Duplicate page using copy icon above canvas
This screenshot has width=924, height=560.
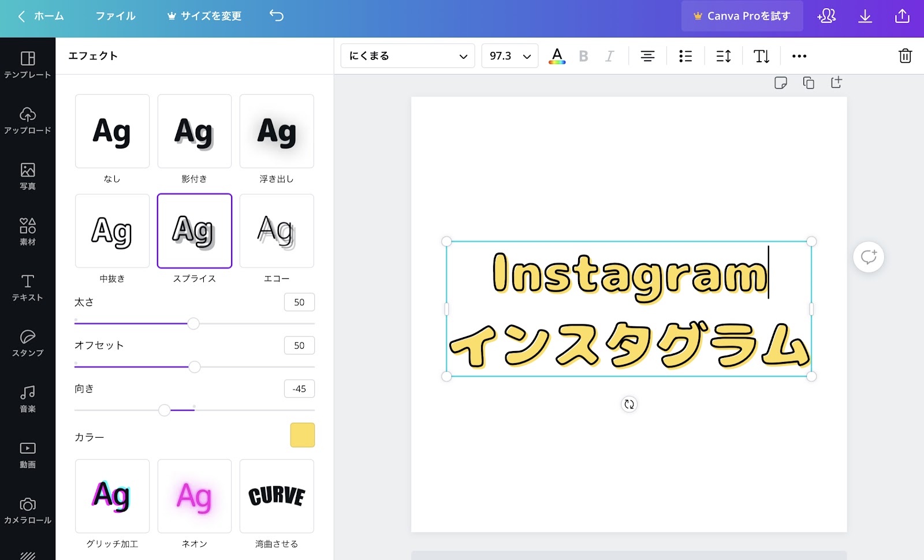[808, 83]
